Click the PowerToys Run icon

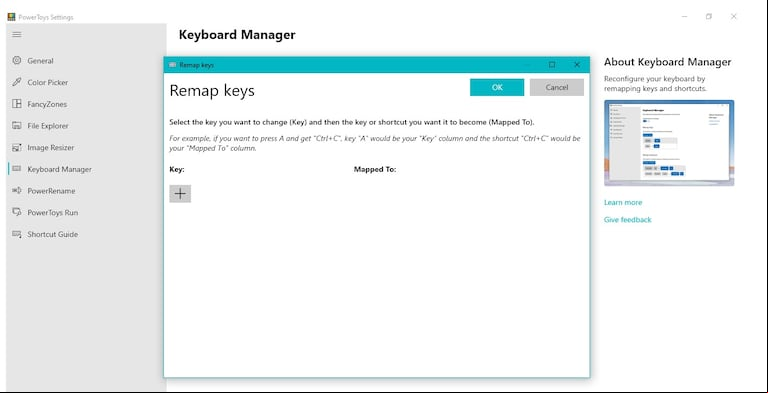(17, 212)
